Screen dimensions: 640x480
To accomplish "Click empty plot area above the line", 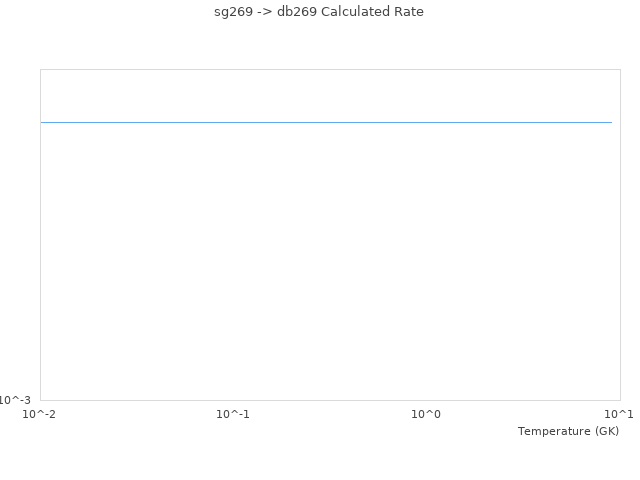I will click(x=331, y=96).
